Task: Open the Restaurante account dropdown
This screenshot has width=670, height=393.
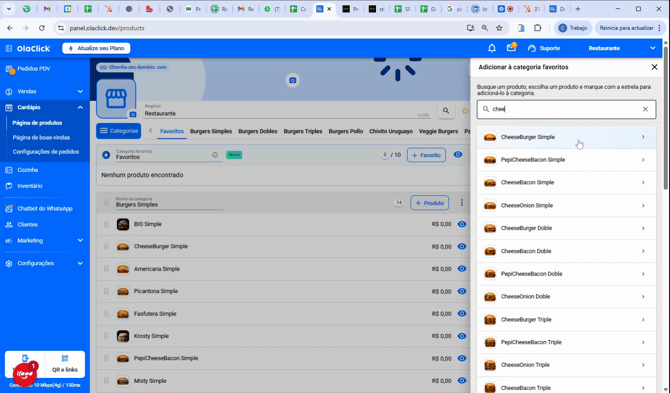Action: [x=622, y=48]
